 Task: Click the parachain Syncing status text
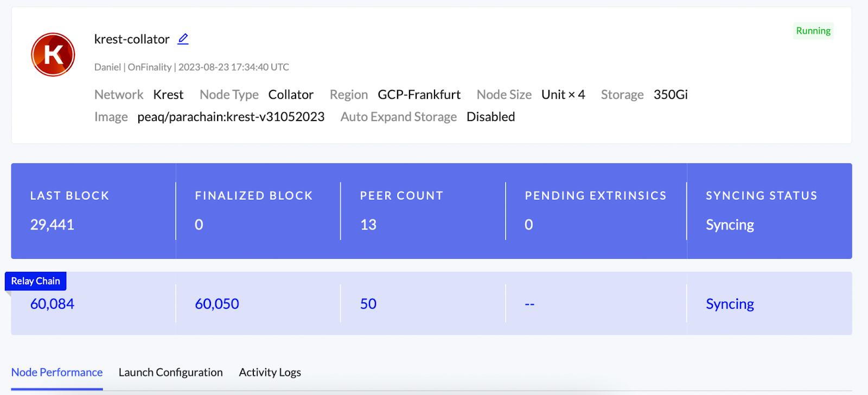point(730,225)
